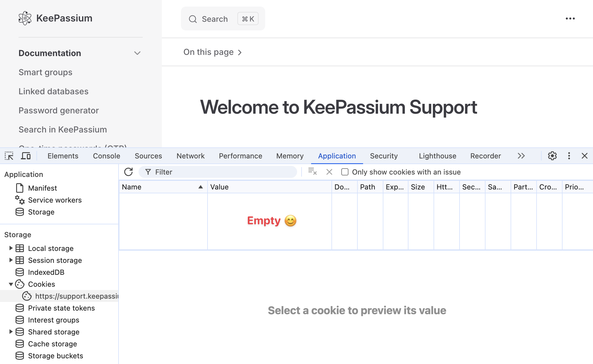This screenshot has width=593, height=364.
Task: Click the Shared storage database icon
Action: coord(20,332)
